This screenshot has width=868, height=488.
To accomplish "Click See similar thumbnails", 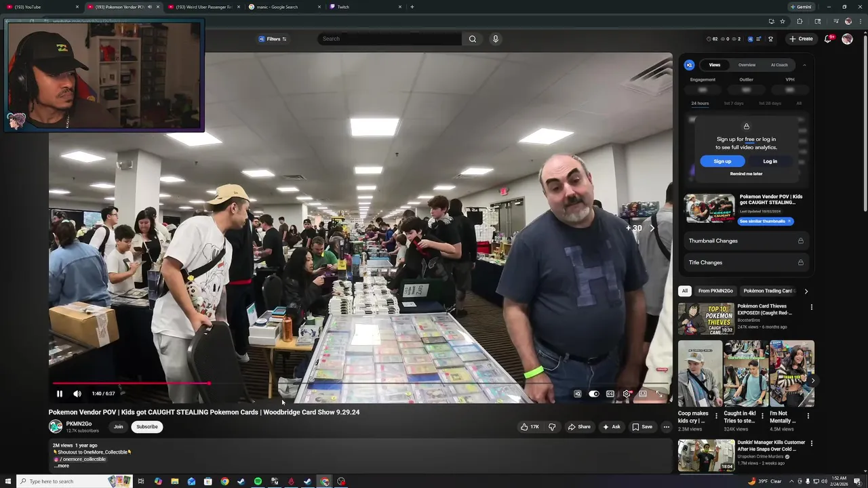I will (x=765, y=222).
